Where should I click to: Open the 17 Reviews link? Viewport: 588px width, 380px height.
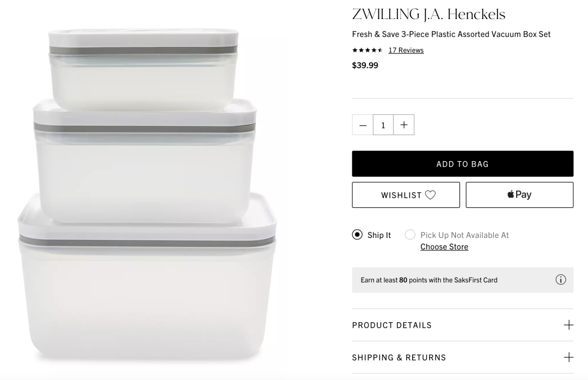(x=406, y=50)
